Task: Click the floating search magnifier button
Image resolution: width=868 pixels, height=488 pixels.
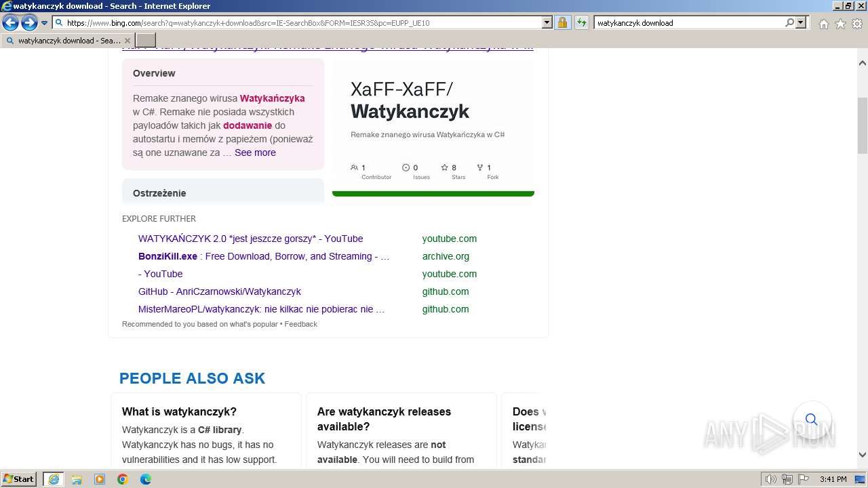Action: (811, 420)
